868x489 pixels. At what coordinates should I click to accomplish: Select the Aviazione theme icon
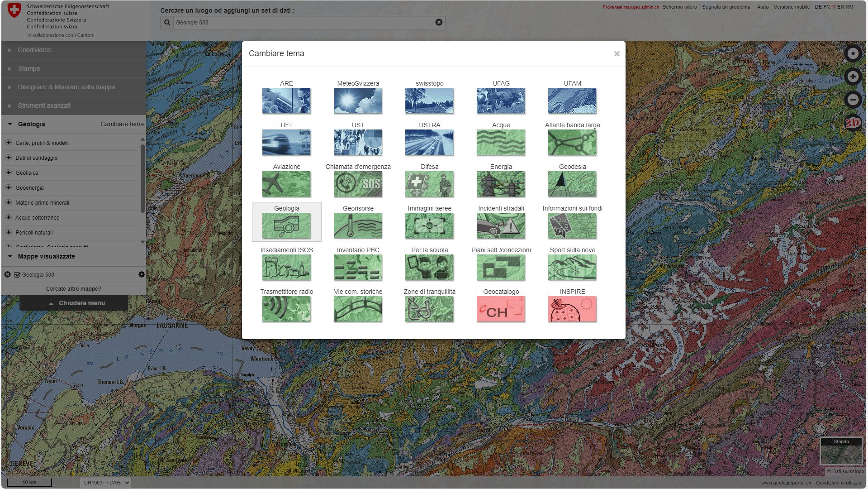(x=286, y=184)
